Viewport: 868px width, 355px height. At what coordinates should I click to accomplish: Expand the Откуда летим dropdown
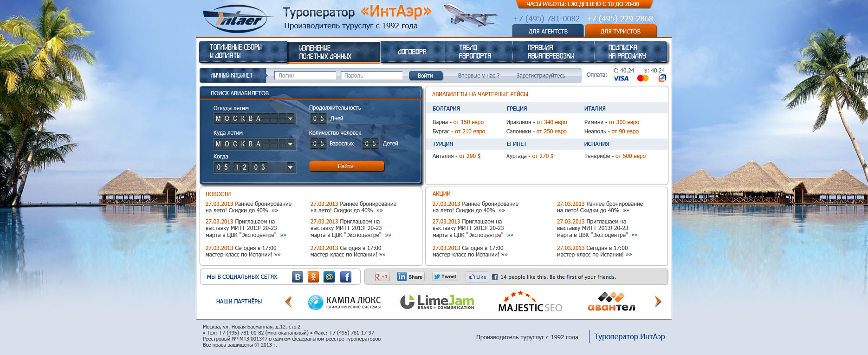point(290,118)
